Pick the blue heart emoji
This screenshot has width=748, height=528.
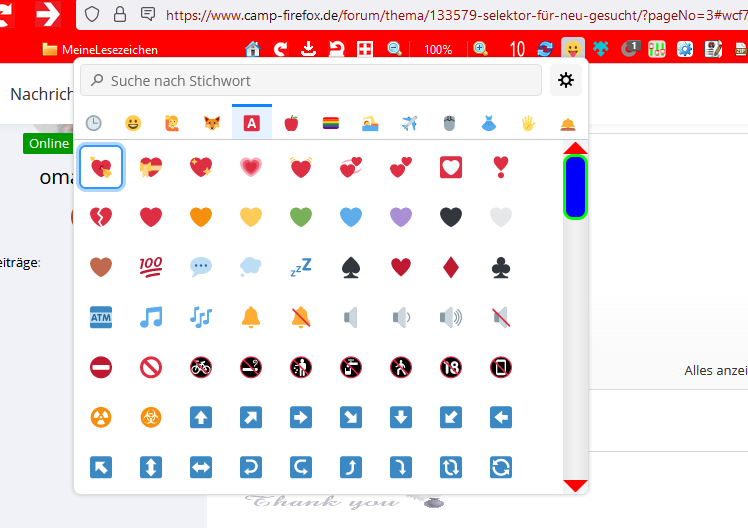pos(351,217)
